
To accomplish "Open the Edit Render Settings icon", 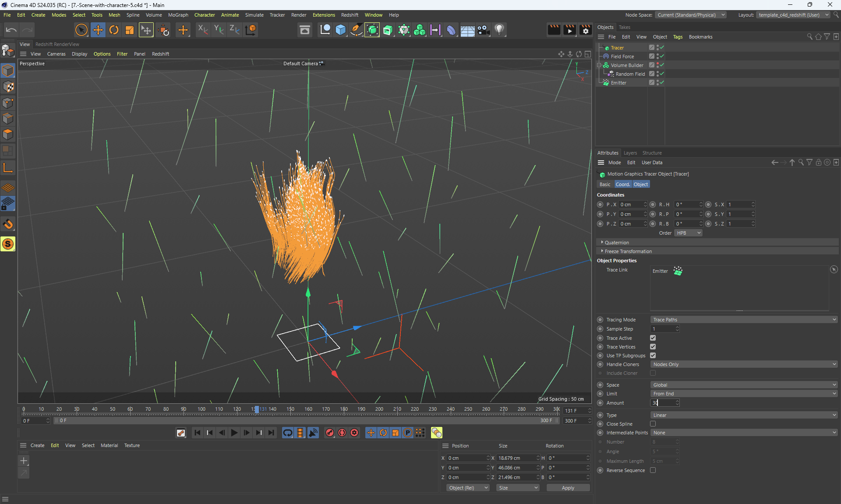I will click(x=586, y=30).
